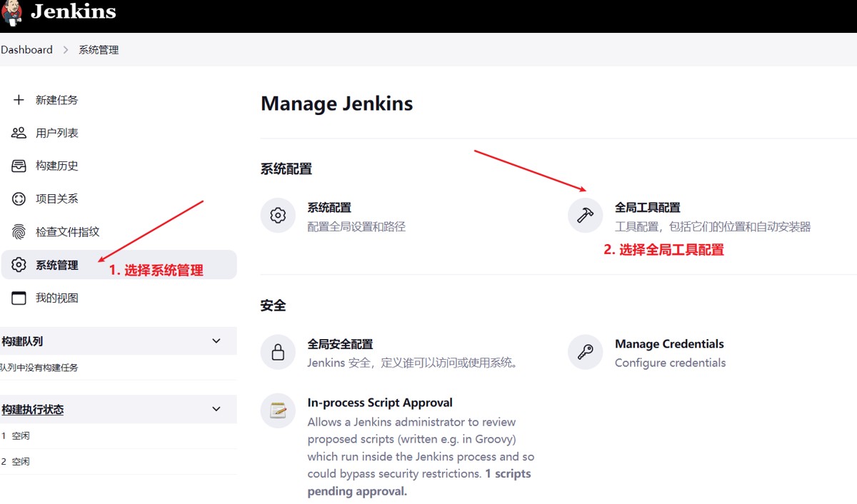Screen dimensions: 857x504
Task: Click the gear icon beside 系统管理 in sidebar
Action: click(19, 265)
